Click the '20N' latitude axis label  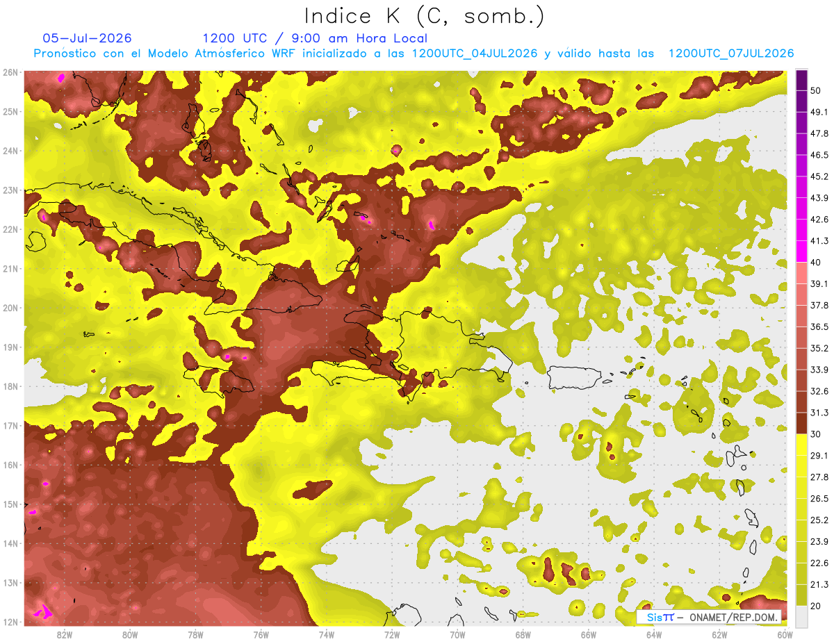click(10, 308)
